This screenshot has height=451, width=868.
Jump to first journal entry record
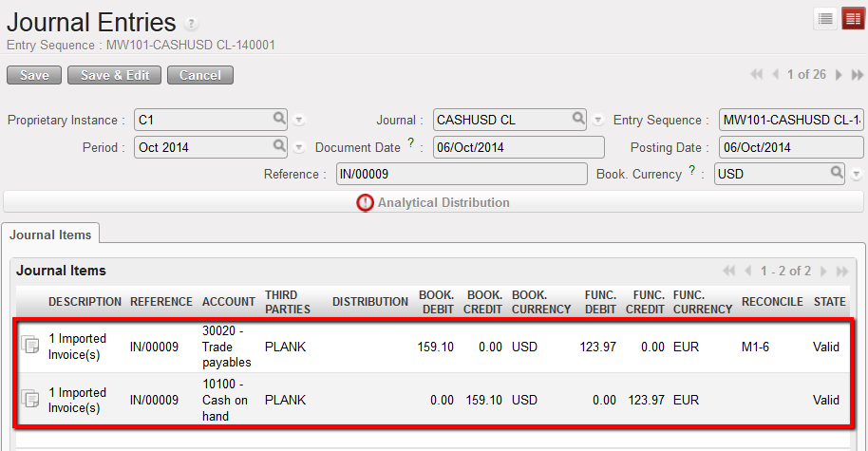coord(757,74)
